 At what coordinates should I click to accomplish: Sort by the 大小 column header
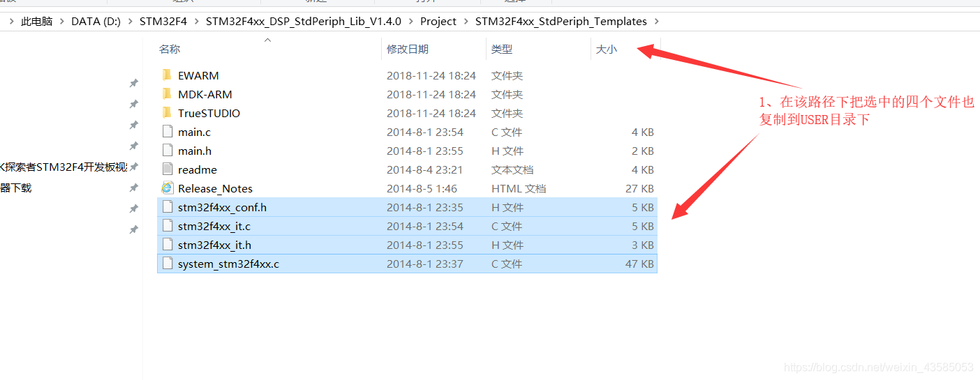(x=607, y=49)
